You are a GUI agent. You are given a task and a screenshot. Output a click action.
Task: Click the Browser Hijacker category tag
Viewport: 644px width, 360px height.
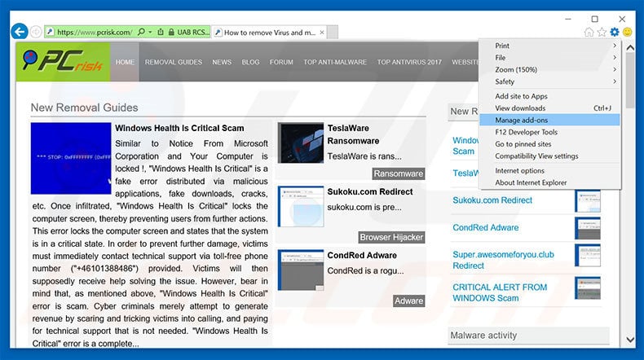391,237
